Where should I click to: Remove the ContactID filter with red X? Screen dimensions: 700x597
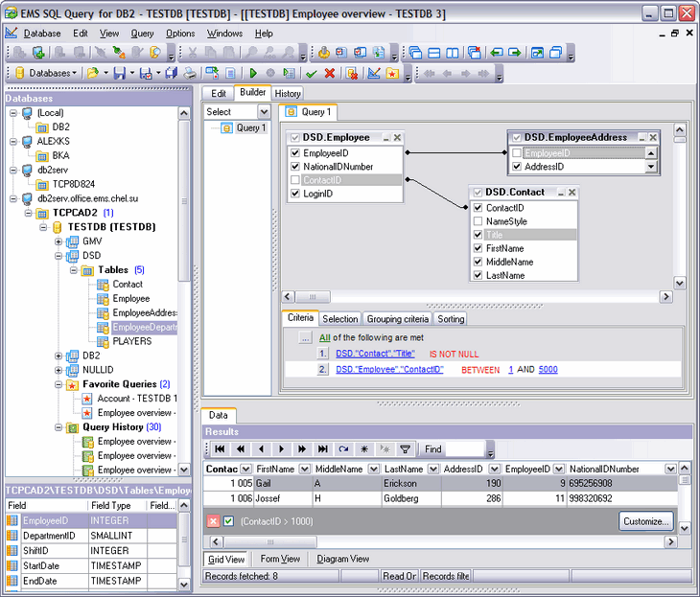click(214, 521)
